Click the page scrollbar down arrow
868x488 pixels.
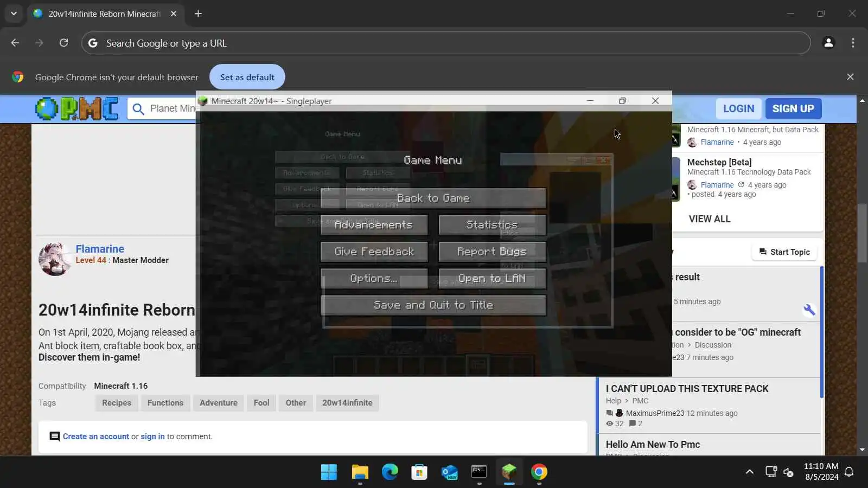tap(862, 450)
